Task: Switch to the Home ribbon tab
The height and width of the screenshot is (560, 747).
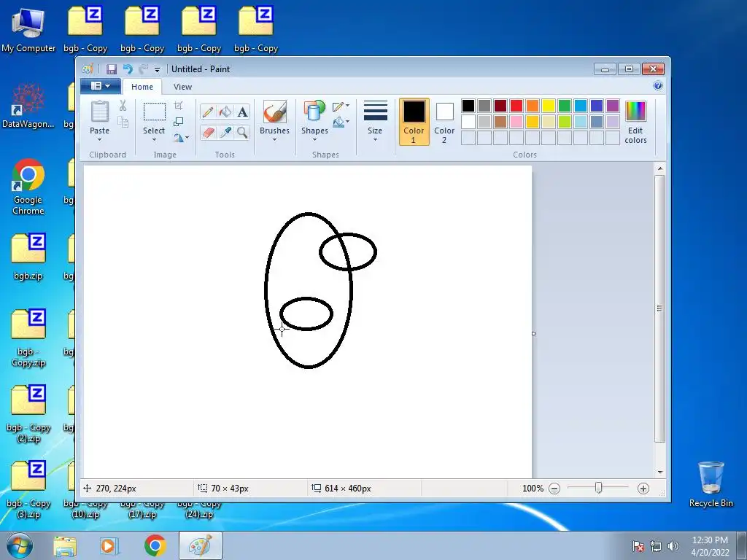Action: coord(142,87)
